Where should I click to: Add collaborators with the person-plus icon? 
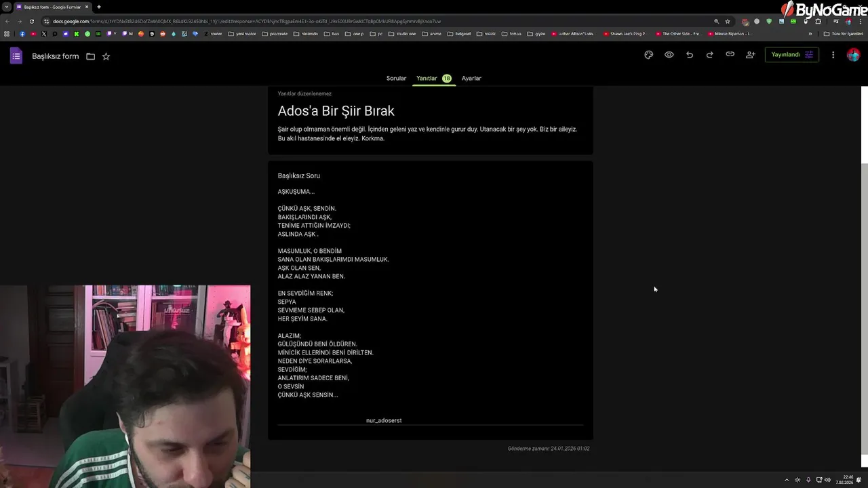coord(751,55)
